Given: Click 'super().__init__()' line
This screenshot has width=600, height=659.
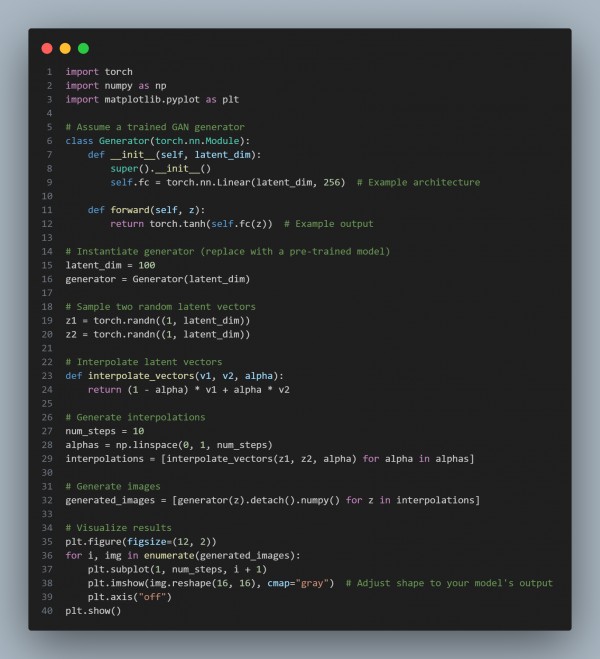Looking at the screenshot, I should [x=161, y=169].
